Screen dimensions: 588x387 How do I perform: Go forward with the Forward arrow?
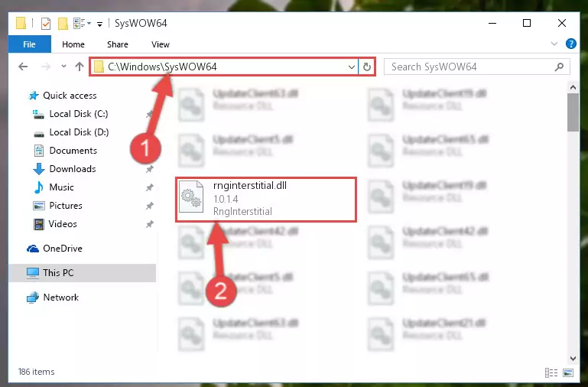tap(45, 67)
